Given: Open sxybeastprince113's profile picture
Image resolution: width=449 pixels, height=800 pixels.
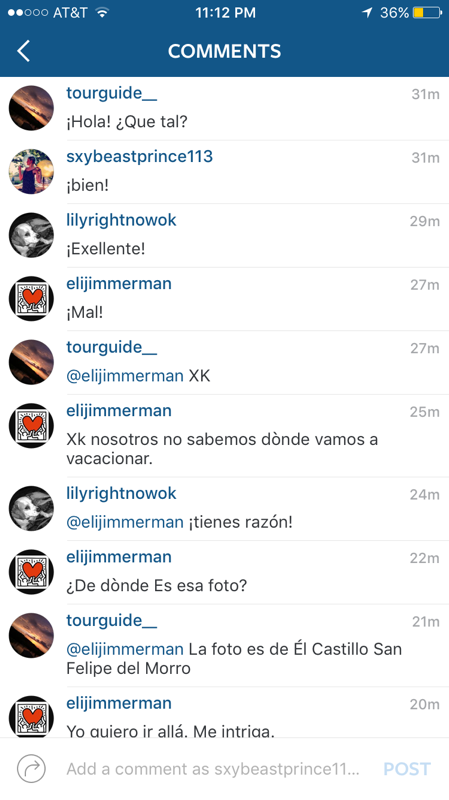Looking at the screenshot, I should (x=31, y=171).
